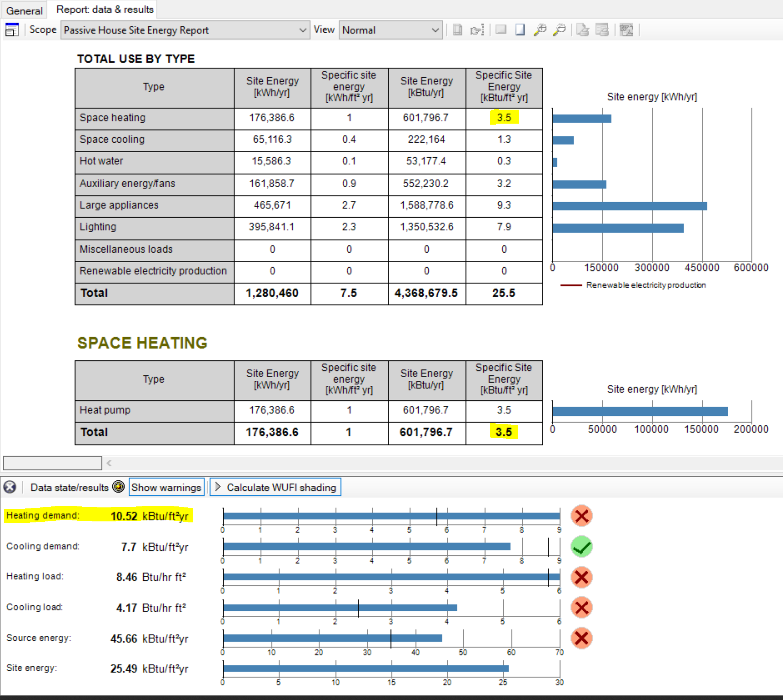Click the horizontal scrollbar left arrow
This screenshot has width=783, height=700.
pyautogui.click(x=109, y=463)
